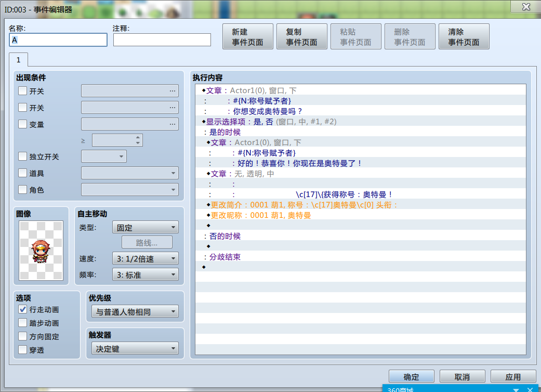541x392 pixels.
Task: Select the 更改简介：0001 葫1 command
Action: pyautogui.click(x=361, y=205)
